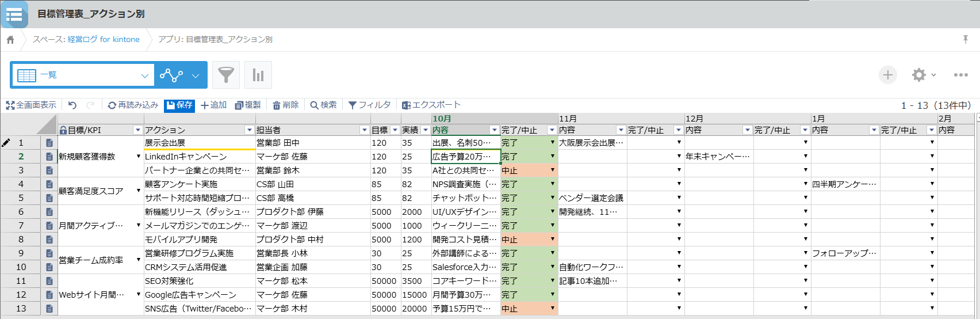Open アクション column filter dropdown
This screenshot has height=319, width=980.
250,130
